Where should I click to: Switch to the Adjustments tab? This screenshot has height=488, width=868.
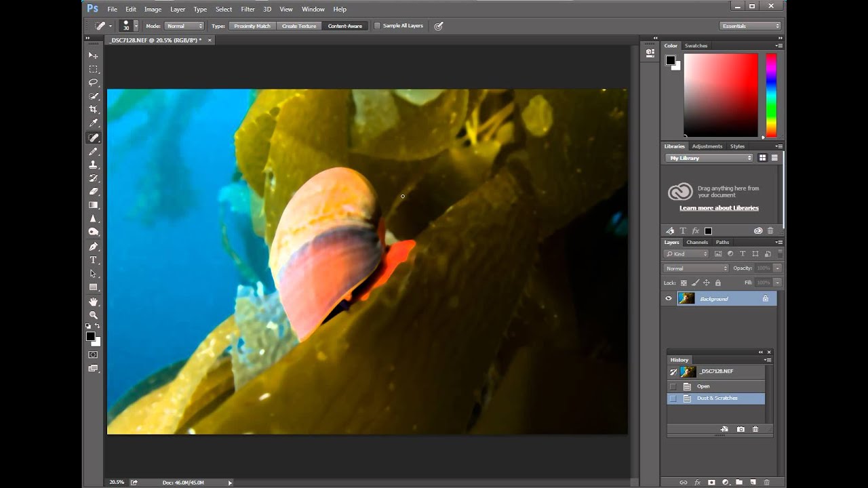pos(707,146)
